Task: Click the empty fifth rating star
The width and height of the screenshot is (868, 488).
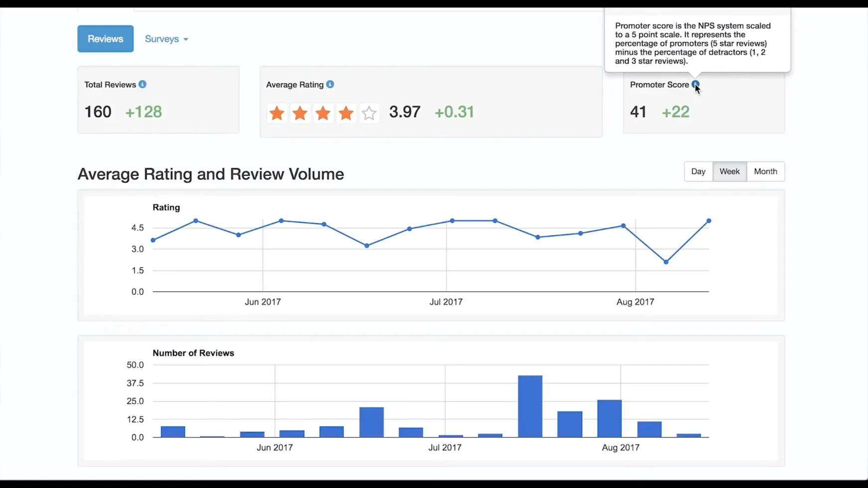Action: [369, 113]
